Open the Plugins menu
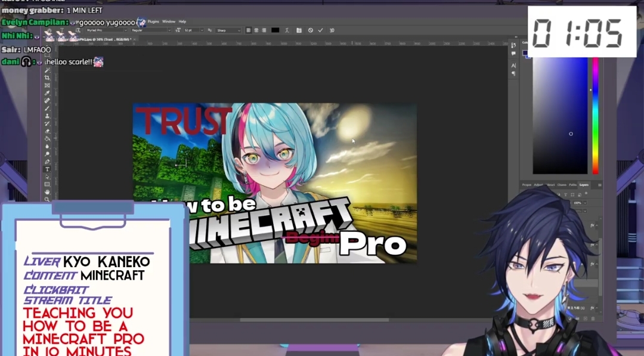644x356 pixels. 153,21
